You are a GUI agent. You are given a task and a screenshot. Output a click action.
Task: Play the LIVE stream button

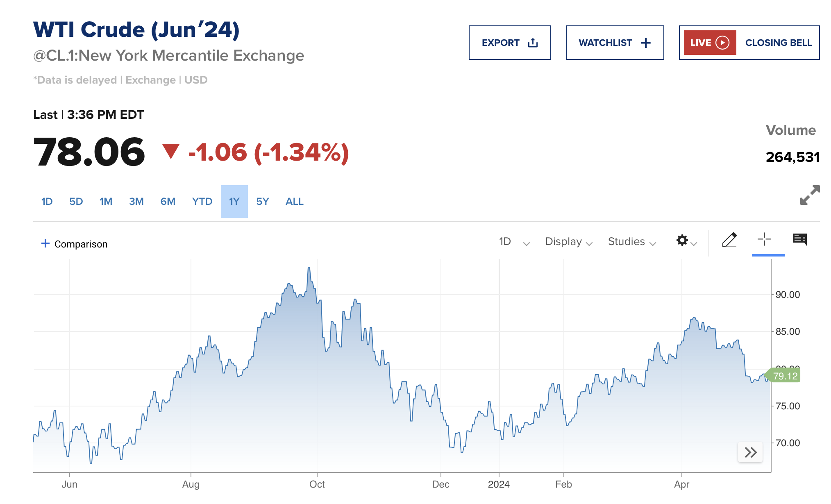coord(710,43)
